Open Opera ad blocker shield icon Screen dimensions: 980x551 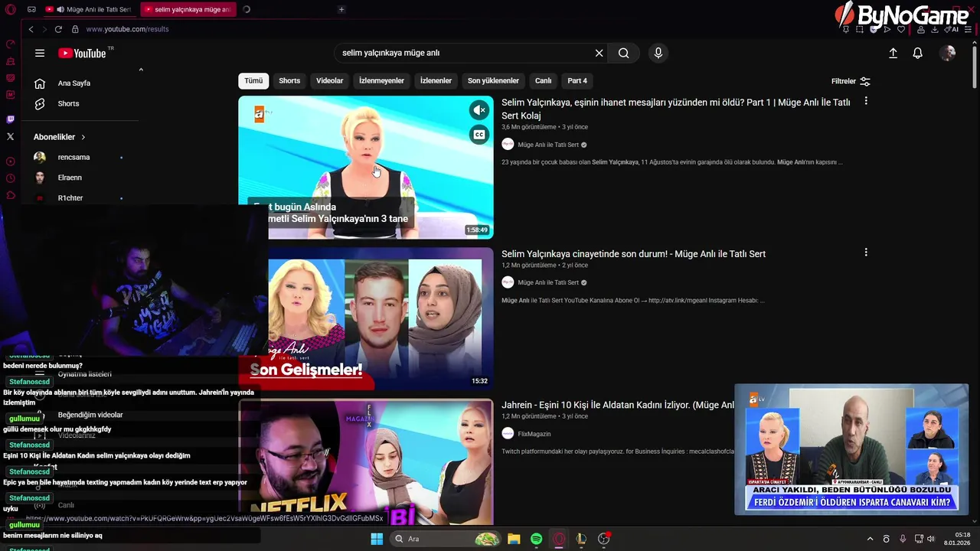pyautogui.click(x=874, y=29)
